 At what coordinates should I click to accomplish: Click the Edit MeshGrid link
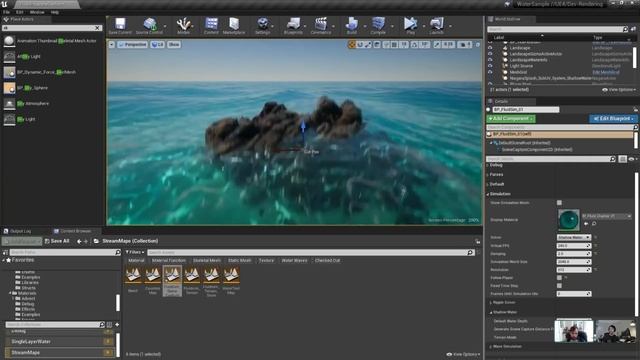[606, 72]
